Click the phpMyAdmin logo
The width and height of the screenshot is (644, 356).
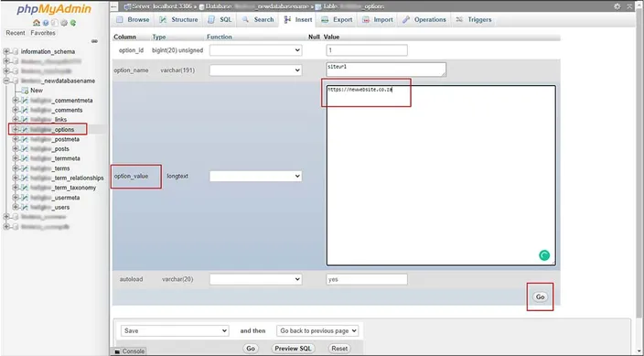(x=54, y=10)
